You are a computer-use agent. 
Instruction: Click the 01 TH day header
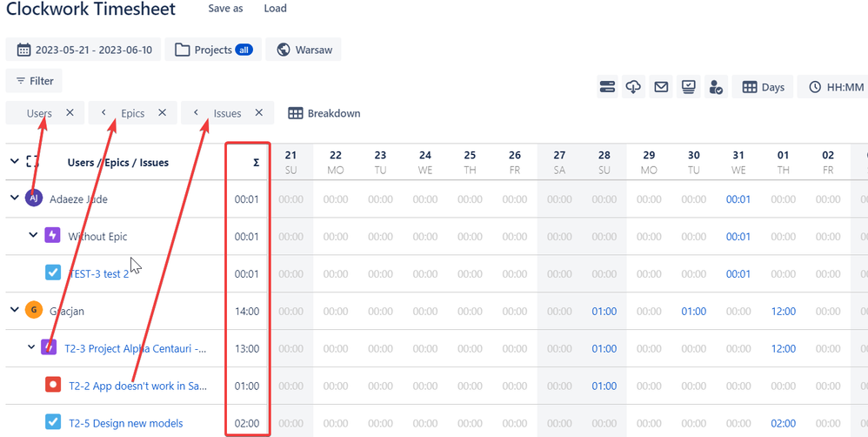[783, 162]
